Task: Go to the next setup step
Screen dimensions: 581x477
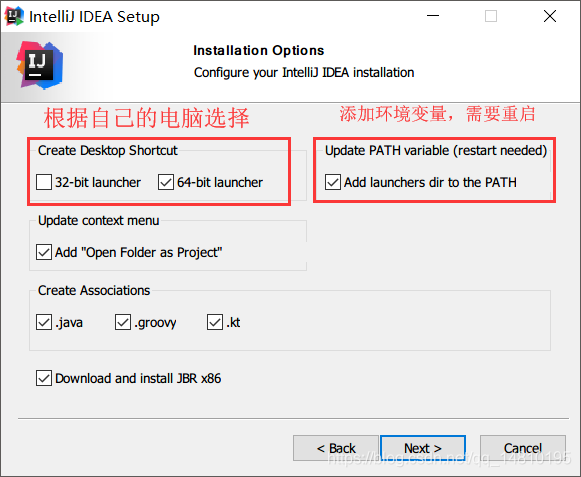Action: [423, 448]
